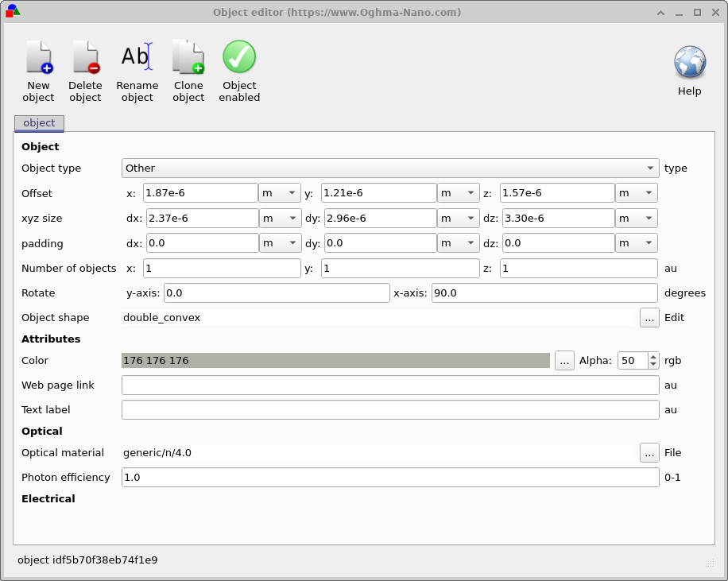Browse Optical material file via ellipsis

(649, 452)
